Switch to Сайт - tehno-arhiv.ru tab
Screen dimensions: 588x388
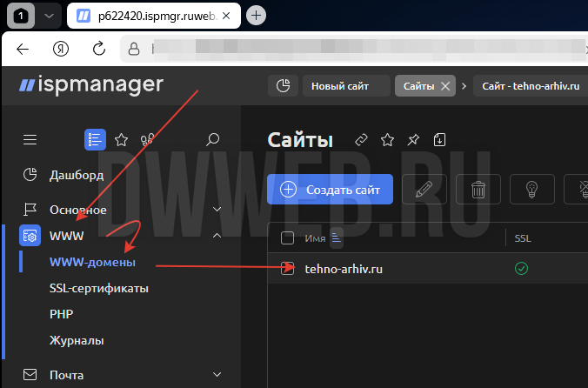(531, 86)
